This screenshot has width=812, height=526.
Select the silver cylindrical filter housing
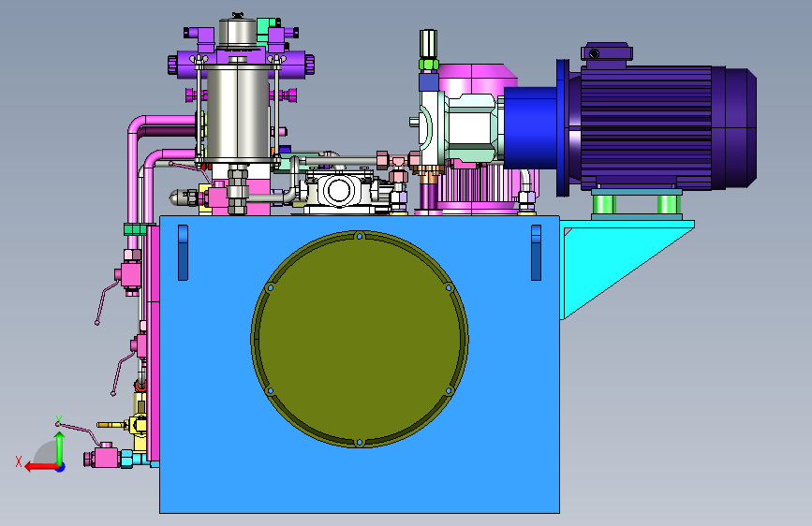pos(238,111)
